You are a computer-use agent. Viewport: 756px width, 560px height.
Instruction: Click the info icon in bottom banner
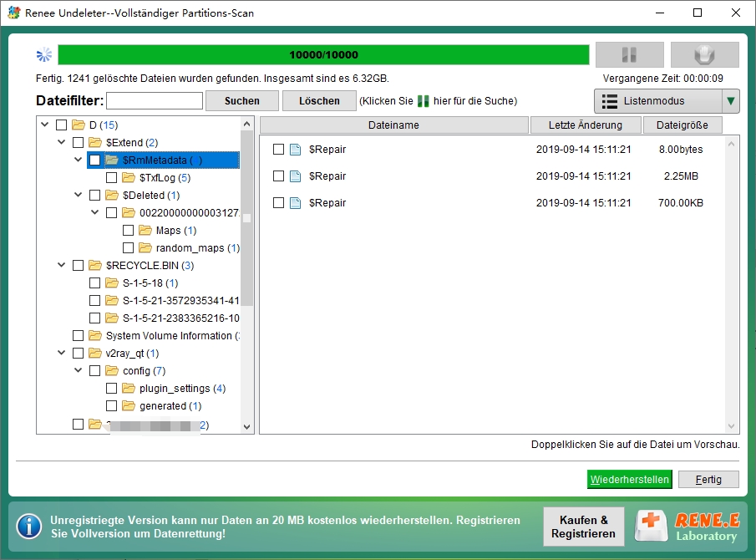pyautogui.click(x=29, y=527)
